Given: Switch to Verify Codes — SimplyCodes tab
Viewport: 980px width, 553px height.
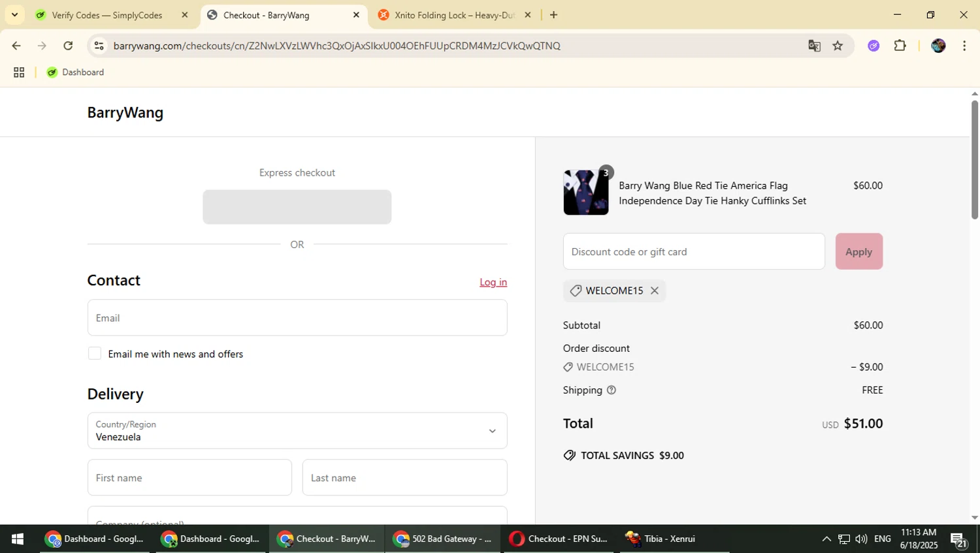Looking at the screenshot, I should pos(106,15).
